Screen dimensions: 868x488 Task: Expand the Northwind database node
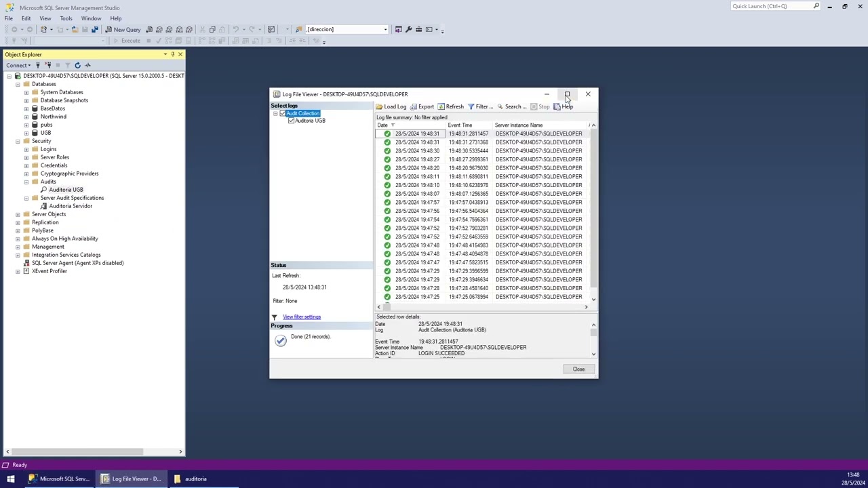click(26, 117)
